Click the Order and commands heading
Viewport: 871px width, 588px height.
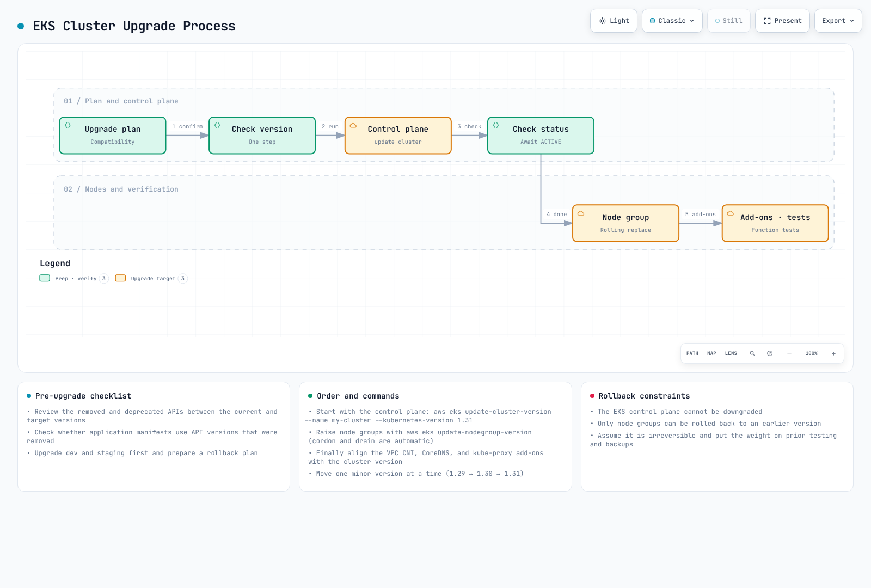click(358, 396)
